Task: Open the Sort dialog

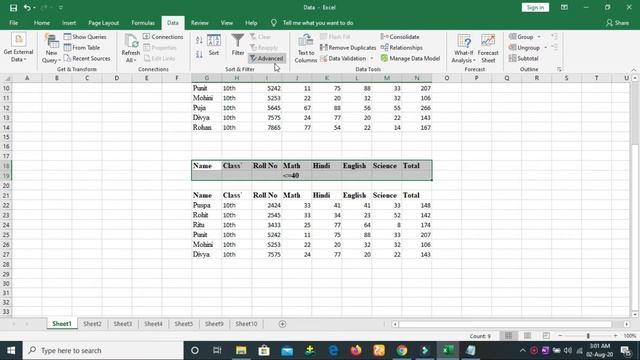Action: (214, 45)
